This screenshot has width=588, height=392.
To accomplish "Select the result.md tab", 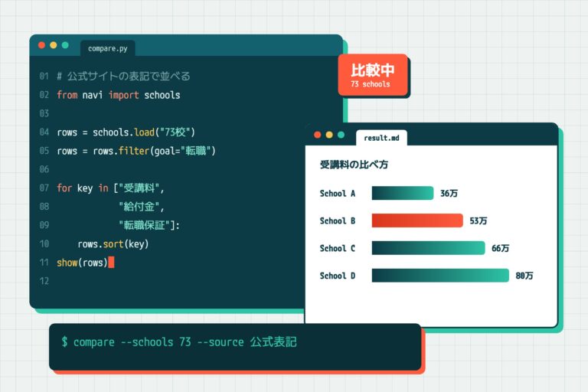I will pyautogui.click(x=381, y=138).
